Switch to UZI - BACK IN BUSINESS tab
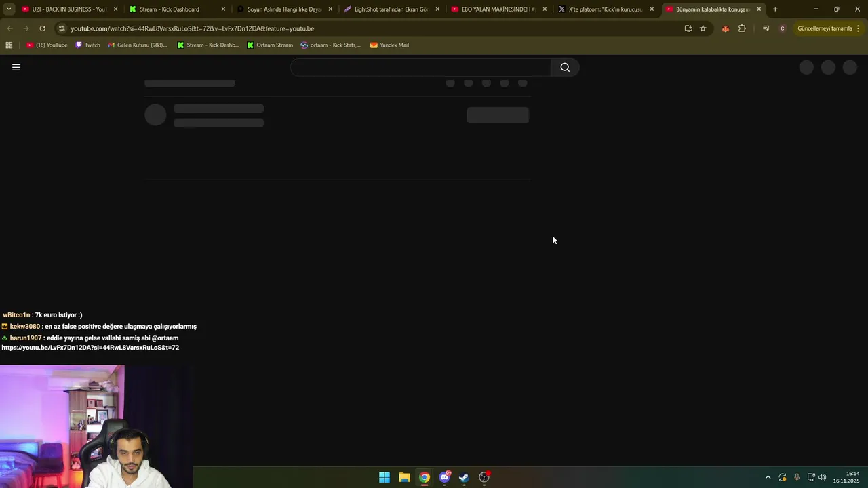This screenshot has width=868, height=488. (x=68, y=9)
